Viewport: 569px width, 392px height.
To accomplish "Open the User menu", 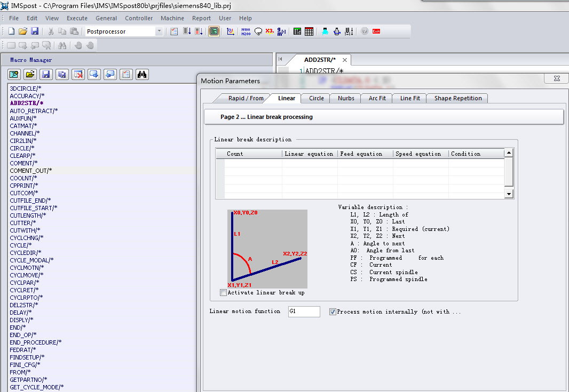I will 225,18.
